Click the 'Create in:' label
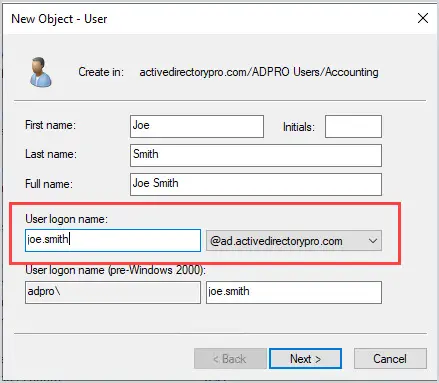439x383 pixels. (x=101, y=72)
